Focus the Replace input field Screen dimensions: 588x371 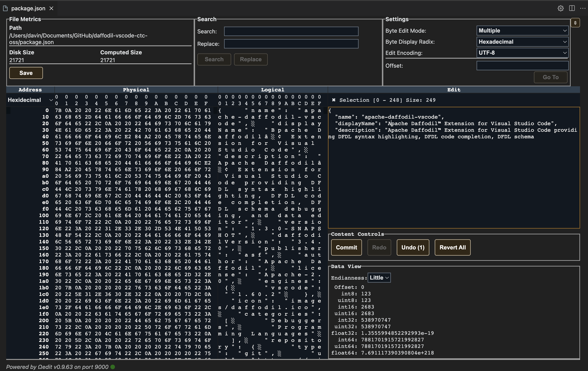pyautogui.click(x=291, y=44)
